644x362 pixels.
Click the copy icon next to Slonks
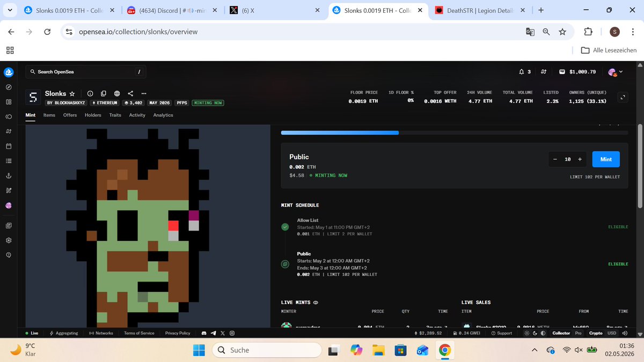(x=104, y=93)
